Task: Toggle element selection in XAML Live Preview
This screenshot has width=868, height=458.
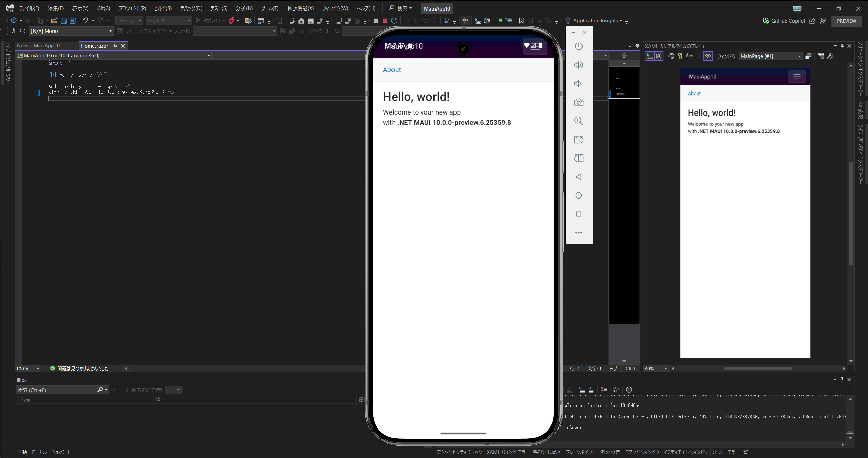Action: [650, 56]
